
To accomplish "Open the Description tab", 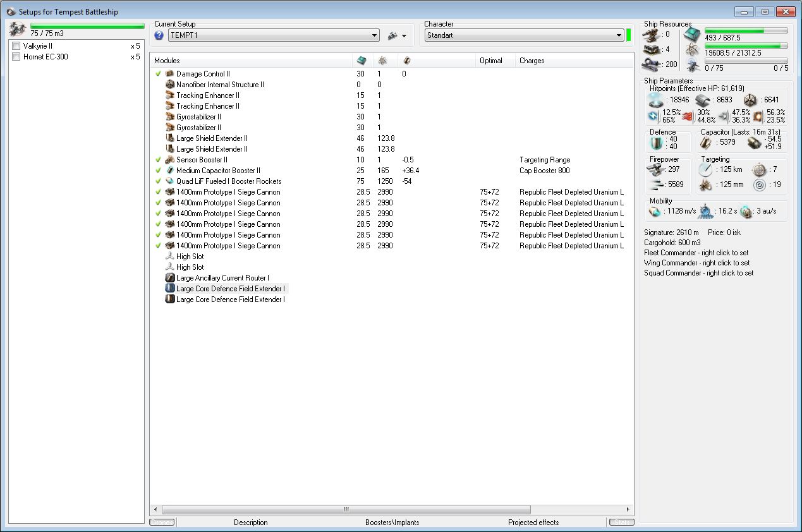I will (251, 523).
